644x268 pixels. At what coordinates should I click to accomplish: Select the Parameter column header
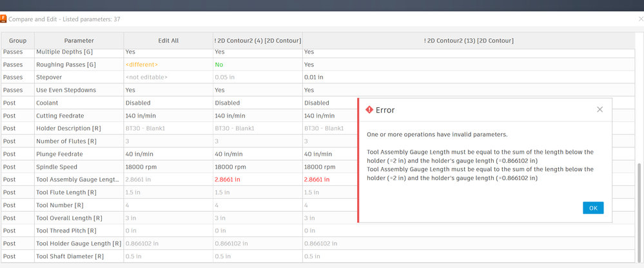(79, 41)
